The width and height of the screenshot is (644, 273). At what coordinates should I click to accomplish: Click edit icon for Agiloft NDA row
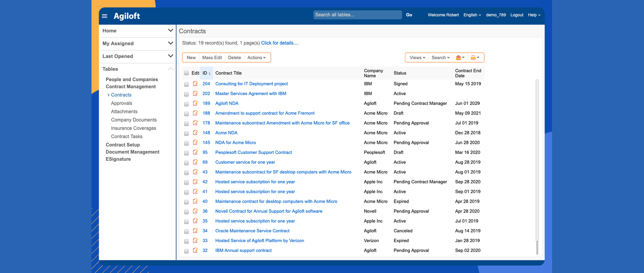click(x=195, y=103)
